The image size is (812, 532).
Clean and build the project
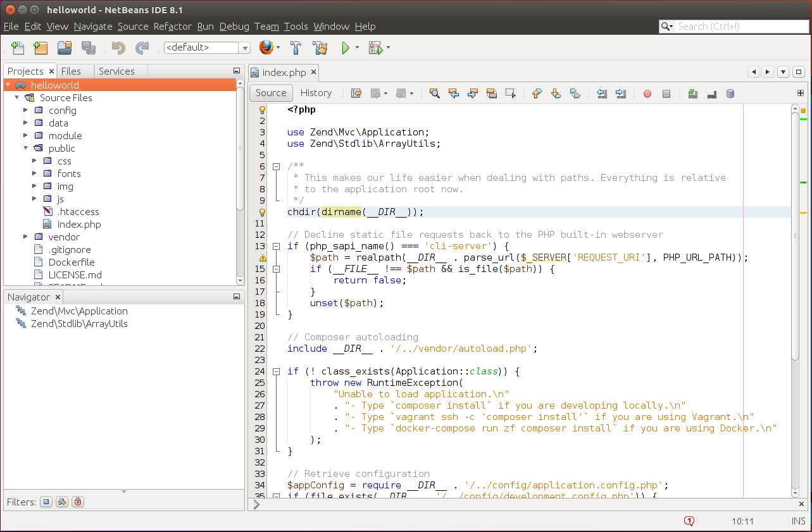[321, 47]
